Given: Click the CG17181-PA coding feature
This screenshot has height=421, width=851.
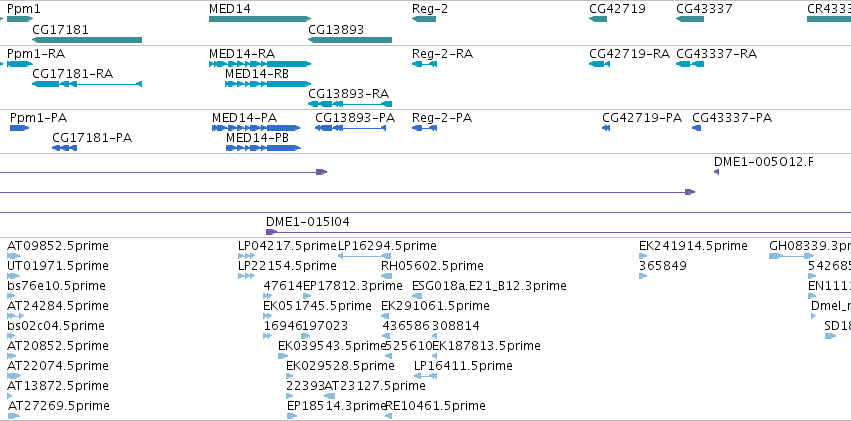Looking at the screenshot, I should tap(64, 148).
